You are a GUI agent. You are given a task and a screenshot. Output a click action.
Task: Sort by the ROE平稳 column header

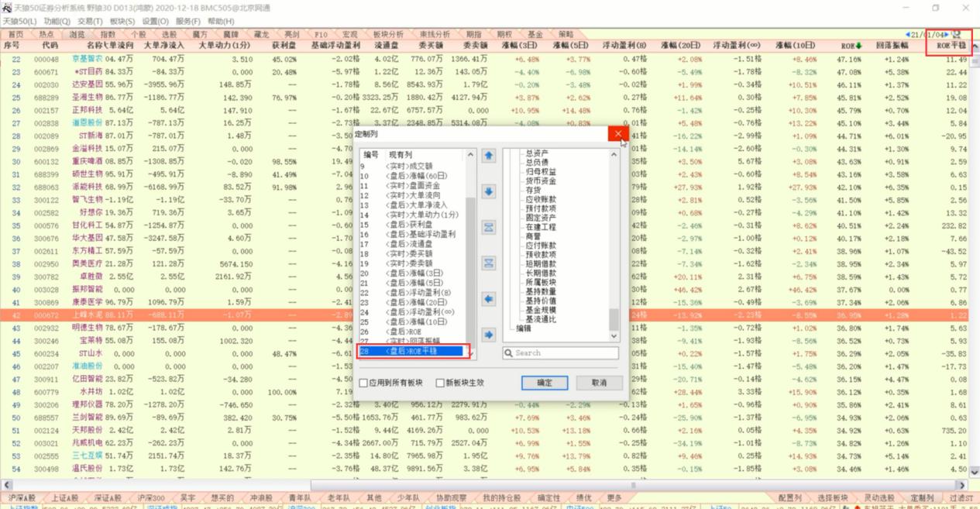click(x=951, y=46)
